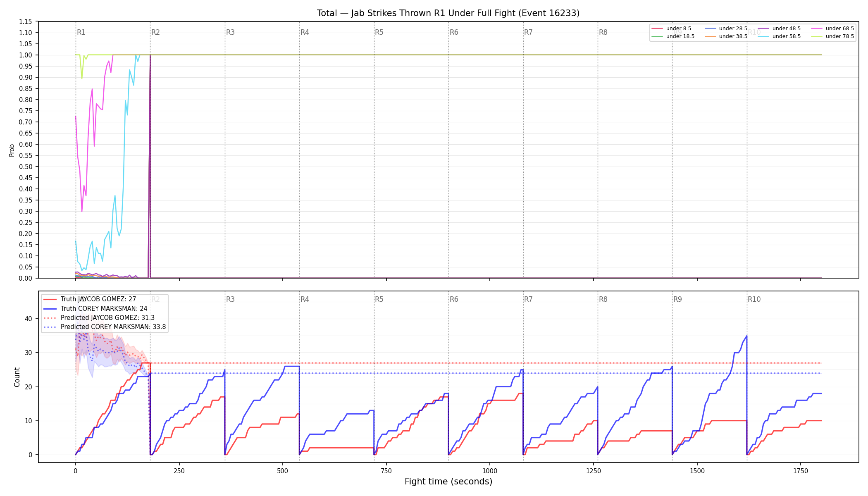Screen dimensions: 868x496
Task: Click the R6 round marker in count chart
Action: [454, 299]
